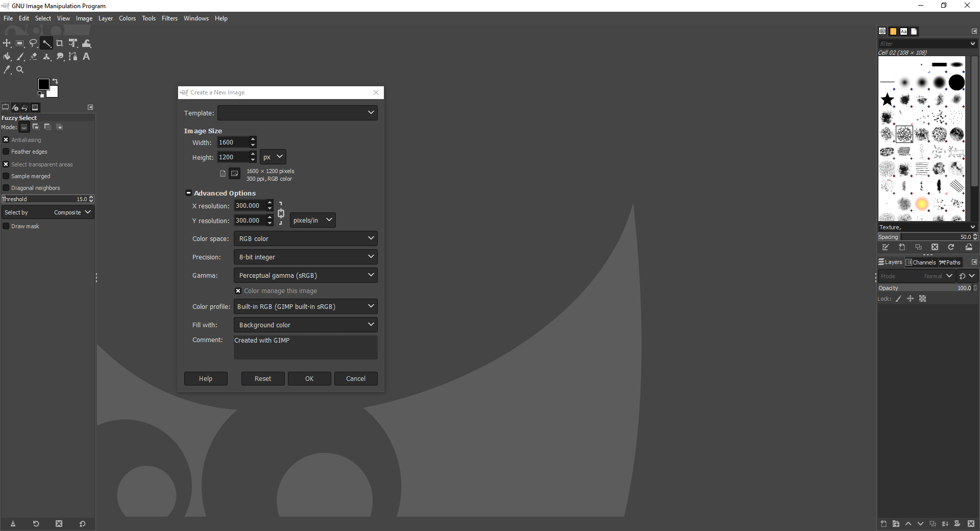
Task: Click the Help button in dialog
Action: coord(206,378)
